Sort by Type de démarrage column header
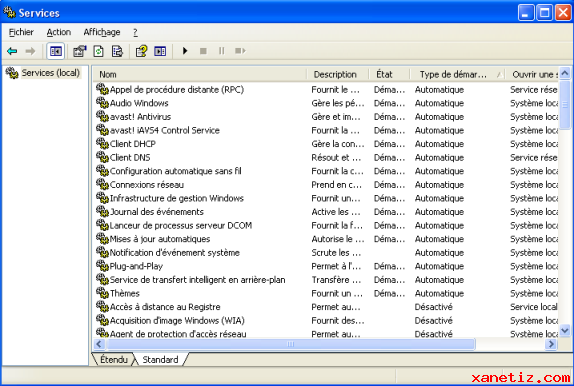Image resolution: width=574 pixels, height=386 pixels. point(458,74)
